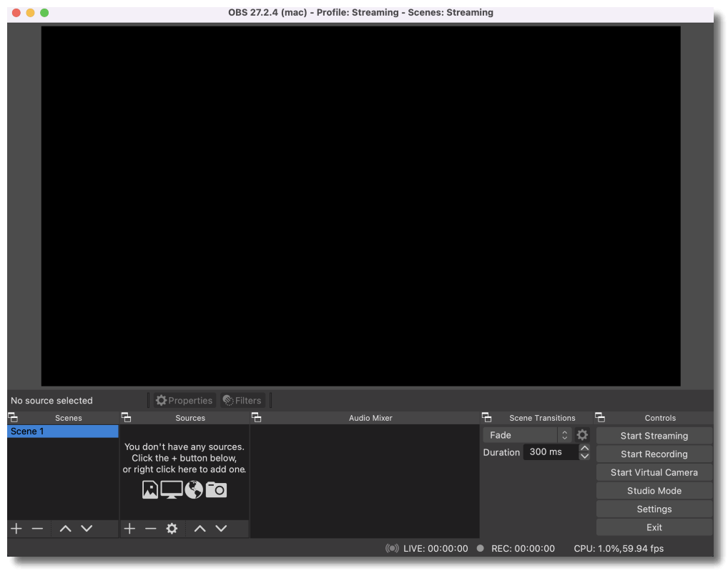728x571 pixels.
Task: Click the display capture monitor icon
Action: click(x=172, y=489)
